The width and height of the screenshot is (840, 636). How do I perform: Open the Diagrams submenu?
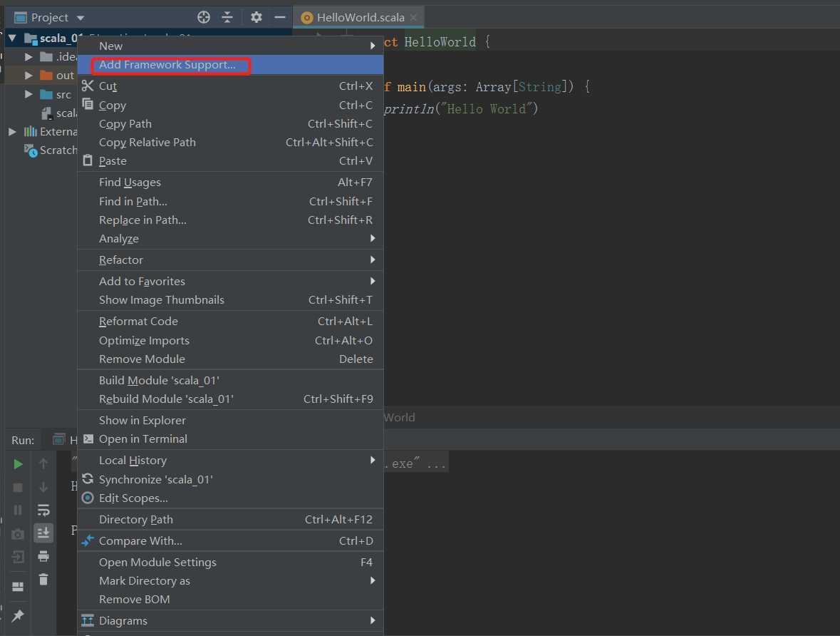tap(230, 620)
